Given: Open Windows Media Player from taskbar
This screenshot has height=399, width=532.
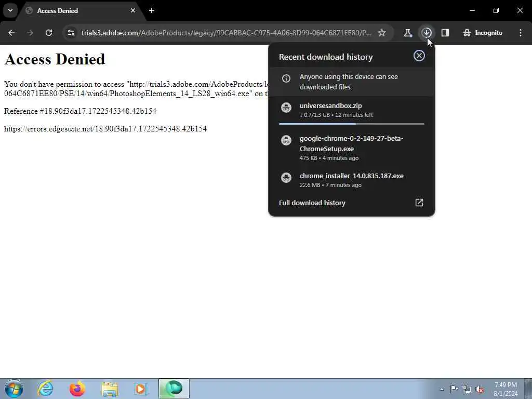Looking at the screenshot, I should pos(140,389).
